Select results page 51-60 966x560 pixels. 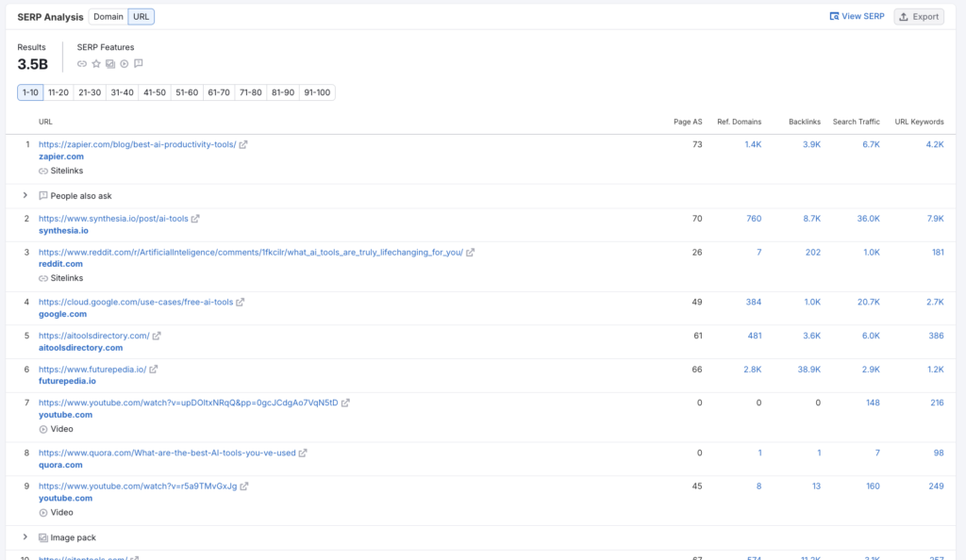click(187, 92)
